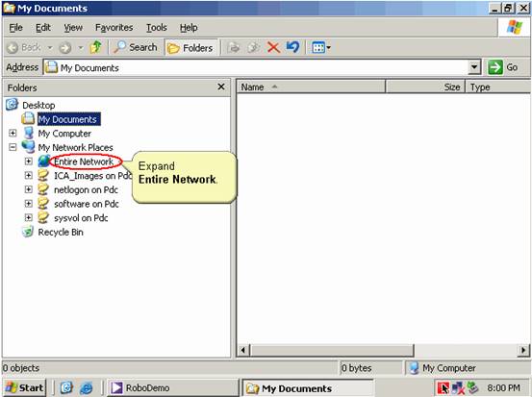Select My Network Places tree item
This screenshot has height=397, width=532.
tap(75, 147)
